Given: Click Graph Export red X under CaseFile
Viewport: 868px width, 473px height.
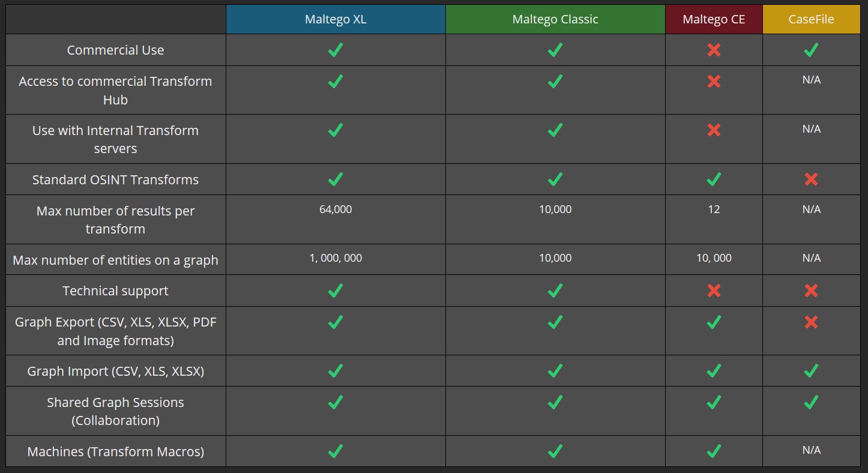Looking at the screenshot, I should (811, 322).
